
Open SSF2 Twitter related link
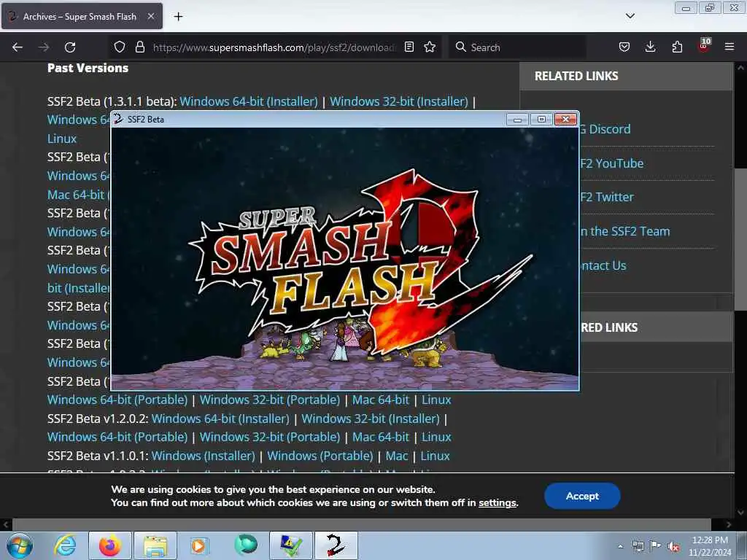point(607,197)
